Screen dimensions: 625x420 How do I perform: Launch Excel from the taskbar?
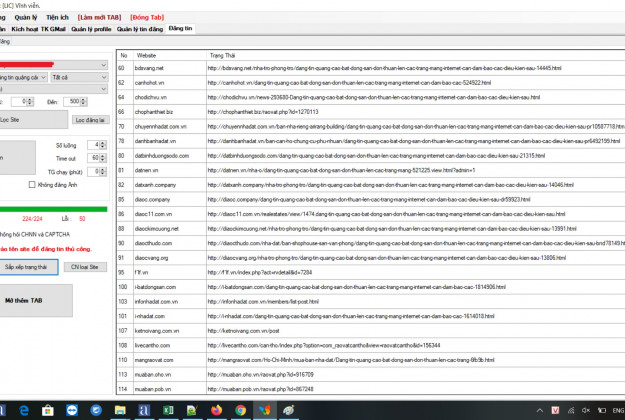click(x=168, y=410)
